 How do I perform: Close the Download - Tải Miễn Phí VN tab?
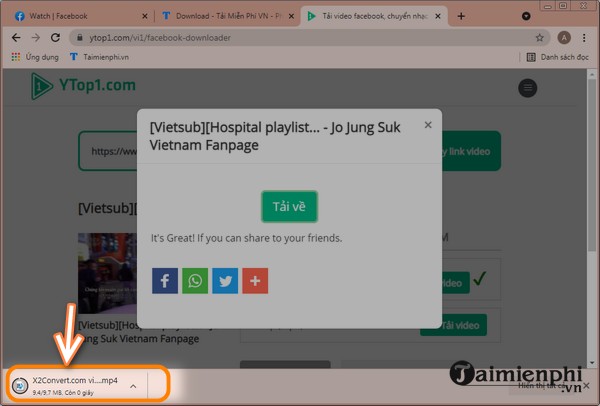point(291,16)
